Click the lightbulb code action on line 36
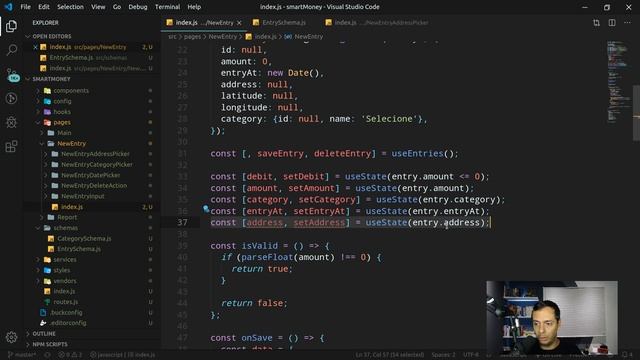This screenshot has height=360, width=640. click(x=206, y=209)
